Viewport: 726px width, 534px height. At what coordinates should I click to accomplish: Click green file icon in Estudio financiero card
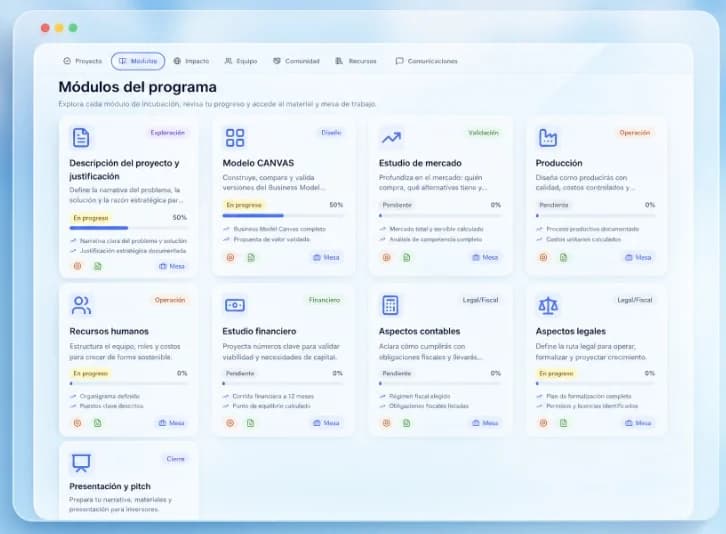pos(250,423)
